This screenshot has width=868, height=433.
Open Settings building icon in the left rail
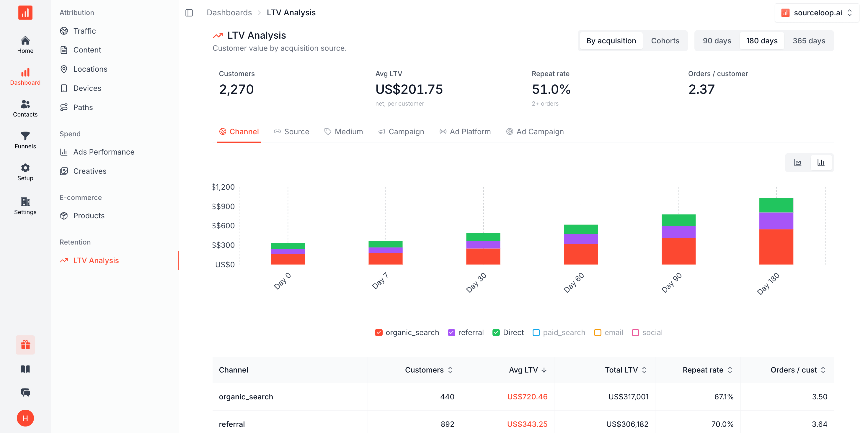pyautogui.click(x=25, y=206)
